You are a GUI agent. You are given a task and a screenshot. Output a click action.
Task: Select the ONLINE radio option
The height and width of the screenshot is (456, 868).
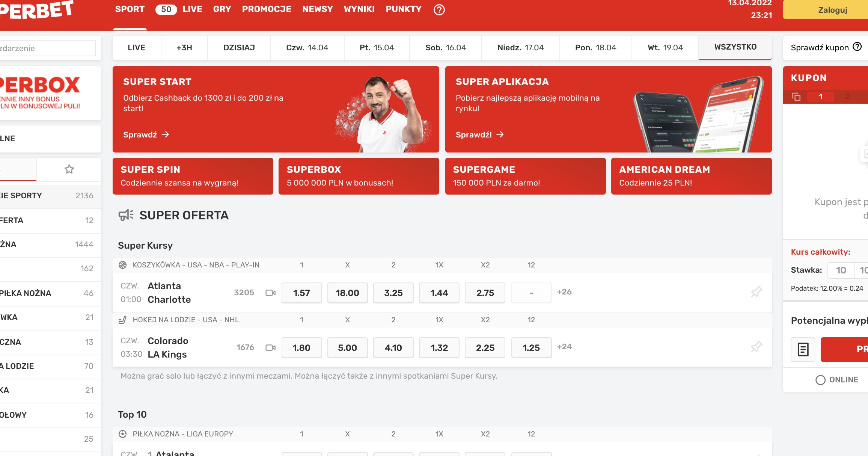point(820,380)
